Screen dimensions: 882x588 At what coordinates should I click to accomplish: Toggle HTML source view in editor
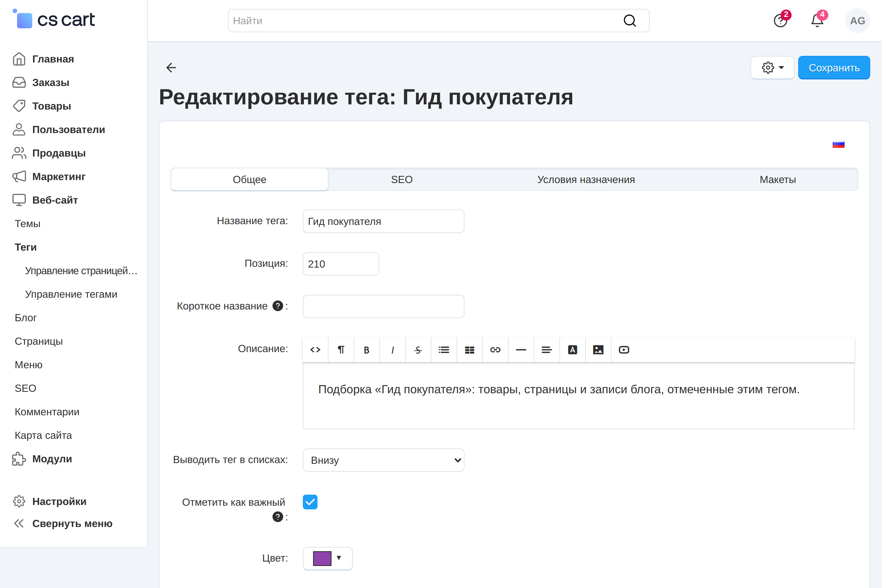pos(315,350)
